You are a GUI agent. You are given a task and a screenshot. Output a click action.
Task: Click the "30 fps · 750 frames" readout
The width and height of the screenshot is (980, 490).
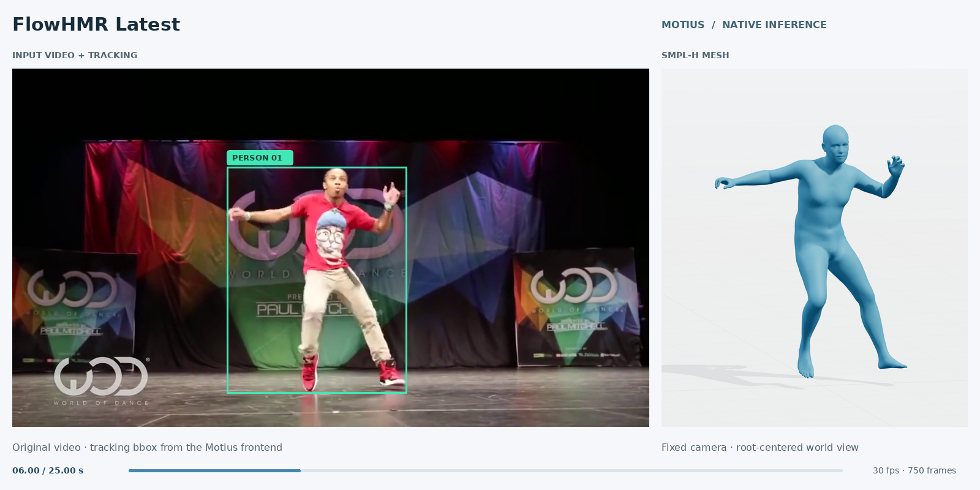pos(914,470)
